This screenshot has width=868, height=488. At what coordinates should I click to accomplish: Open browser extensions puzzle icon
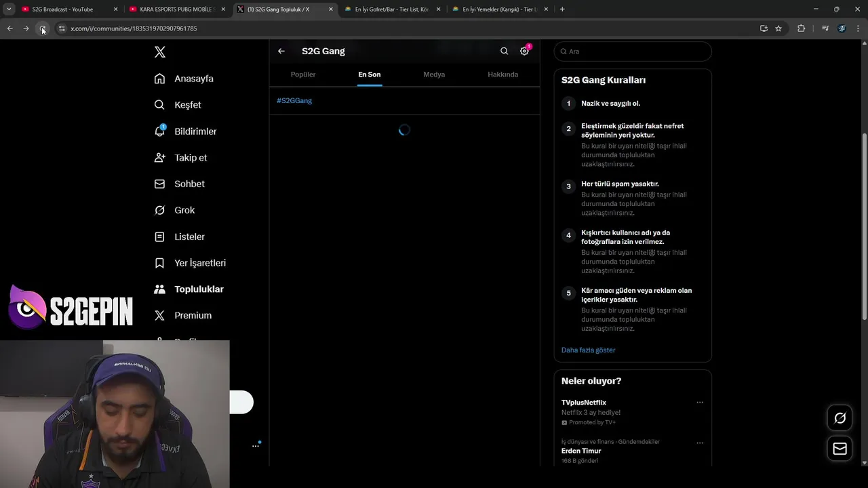(801, 28)
